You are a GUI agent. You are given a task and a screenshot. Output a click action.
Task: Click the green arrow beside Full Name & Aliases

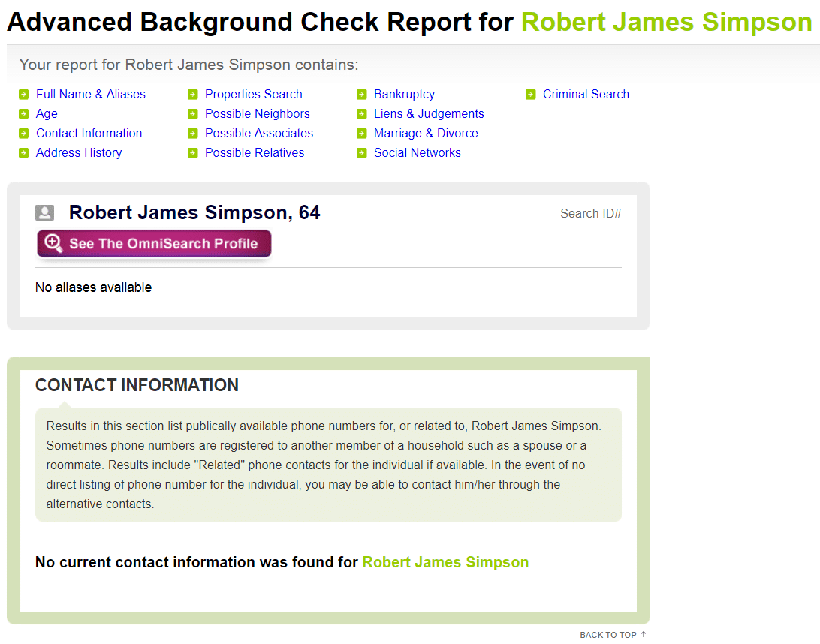pos(24,94)
